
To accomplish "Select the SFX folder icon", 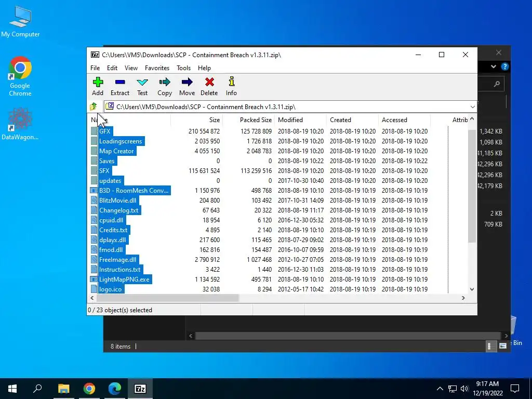I will [94, 170].
